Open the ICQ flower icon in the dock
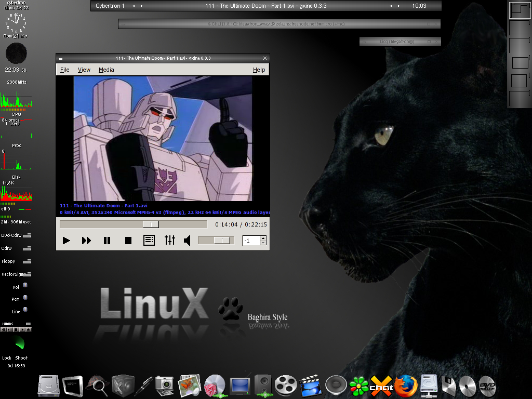The height and width of the screenshot is (399, 532). (x=360, y=386)
